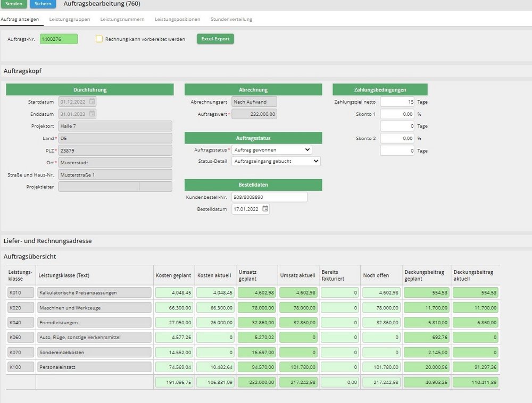Click the empty Projektleiter field
The image size is (532, 403).
coord(115,187)
